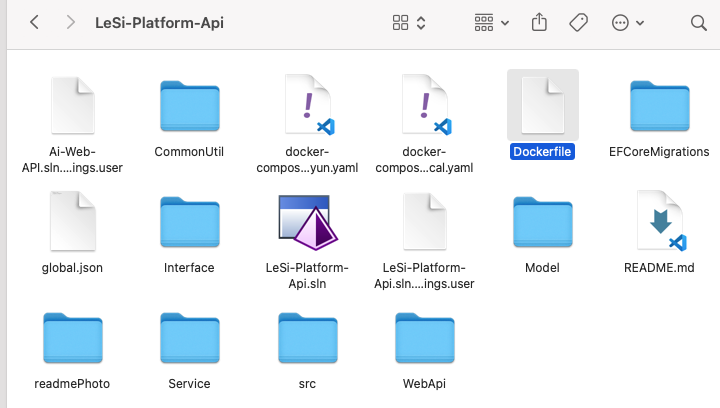Select the WebApi folder icon
This screenshot has width=720, height=408.
[425, 338]
